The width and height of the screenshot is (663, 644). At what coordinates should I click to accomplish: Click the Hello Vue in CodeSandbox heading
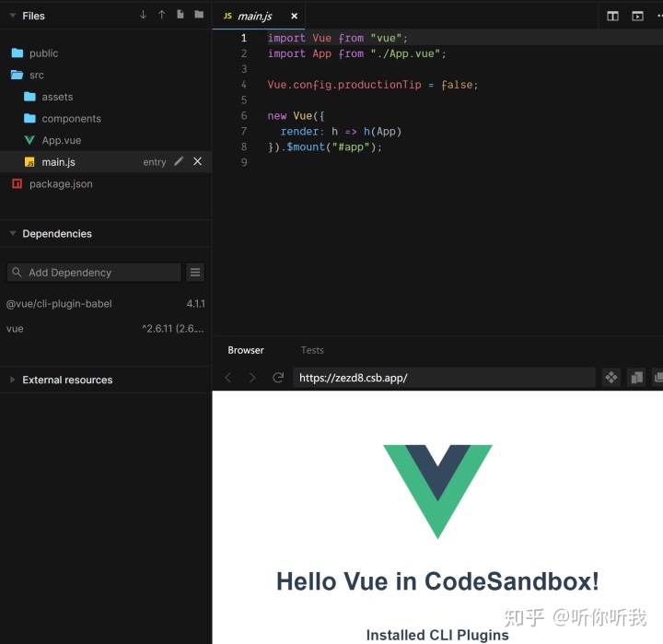coord(437,581)
